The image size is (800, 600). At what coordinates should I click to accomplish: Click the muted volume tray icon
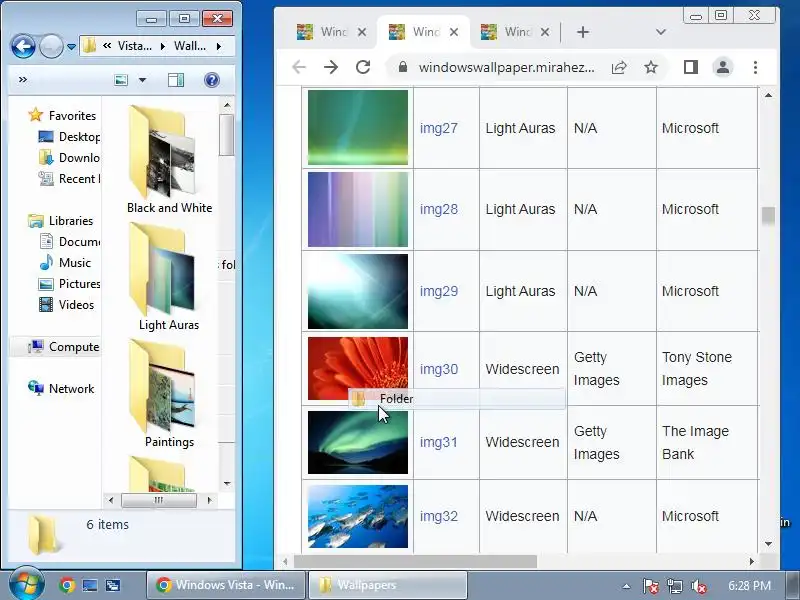[x=698, y=586]
